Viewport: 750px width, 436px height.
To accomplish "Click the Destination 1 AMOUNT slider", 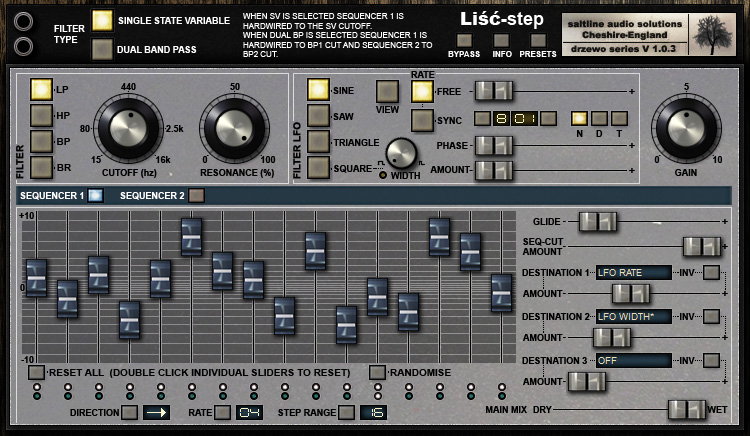I will point(631,294).
